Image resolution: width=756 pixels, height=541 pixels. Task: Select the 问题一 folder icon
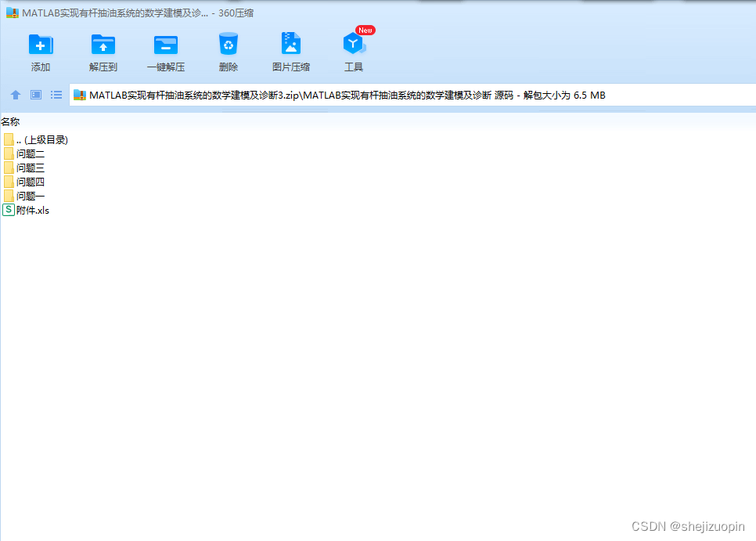(9, 196)
